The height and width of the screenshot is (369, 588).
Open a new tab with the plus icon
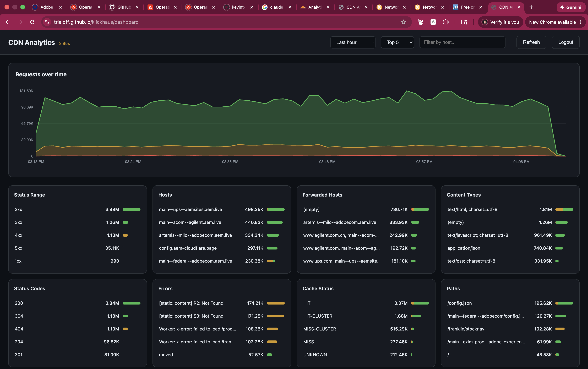point(531,7)
